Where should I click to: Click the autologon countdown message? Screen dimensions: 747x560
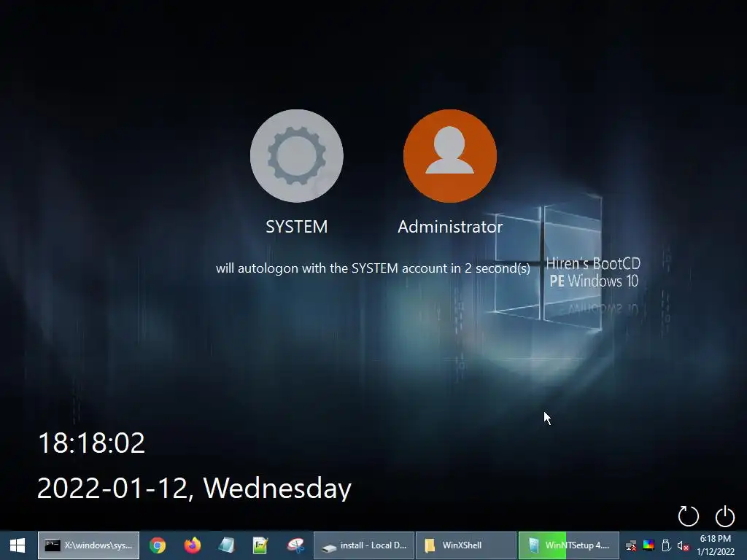[373, 268]
